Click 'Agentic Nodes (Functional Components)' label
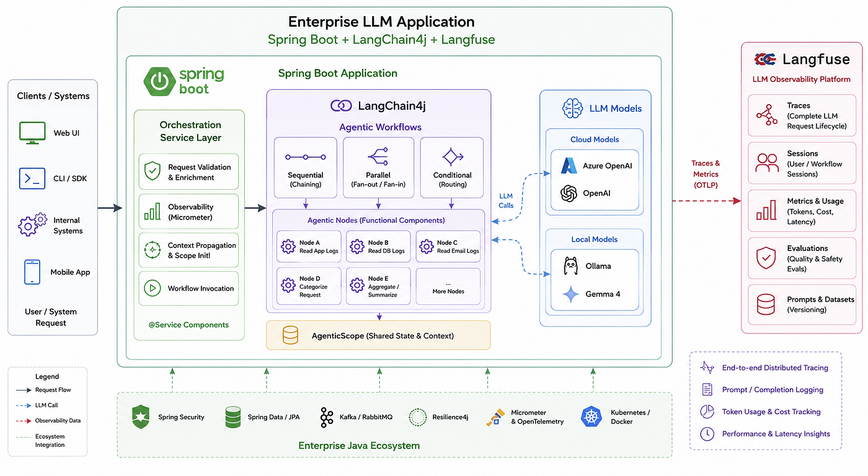Image resolution: width=868 pixels, height=476 pixels. (x=376, y=220)
